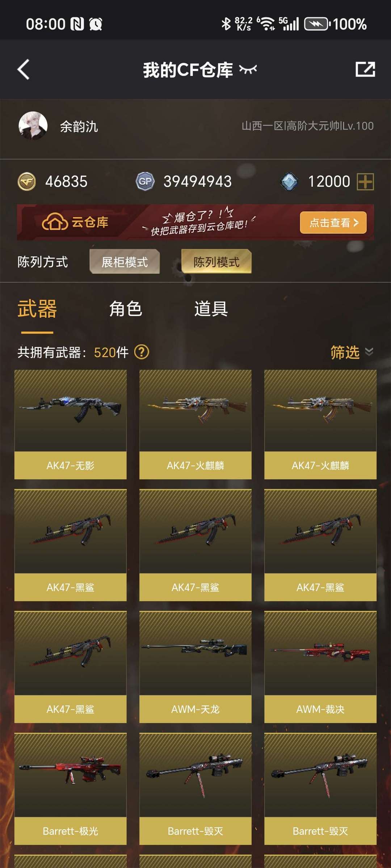Viewport: 391px width, 868px height.
Task: Tap the GP currency icon
Action: pos(145,181)
